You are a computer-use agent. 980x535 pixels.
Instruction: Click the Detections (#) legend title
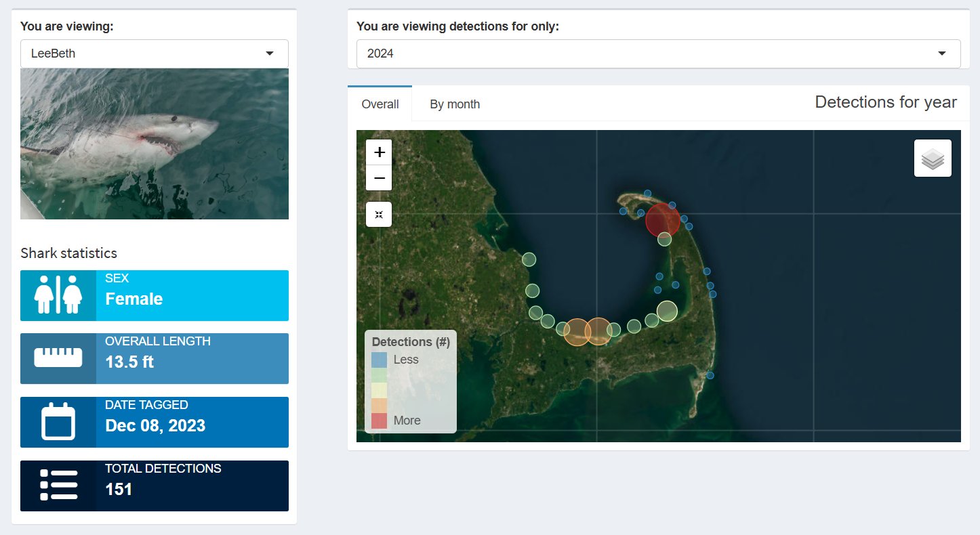tap(411, 342)
